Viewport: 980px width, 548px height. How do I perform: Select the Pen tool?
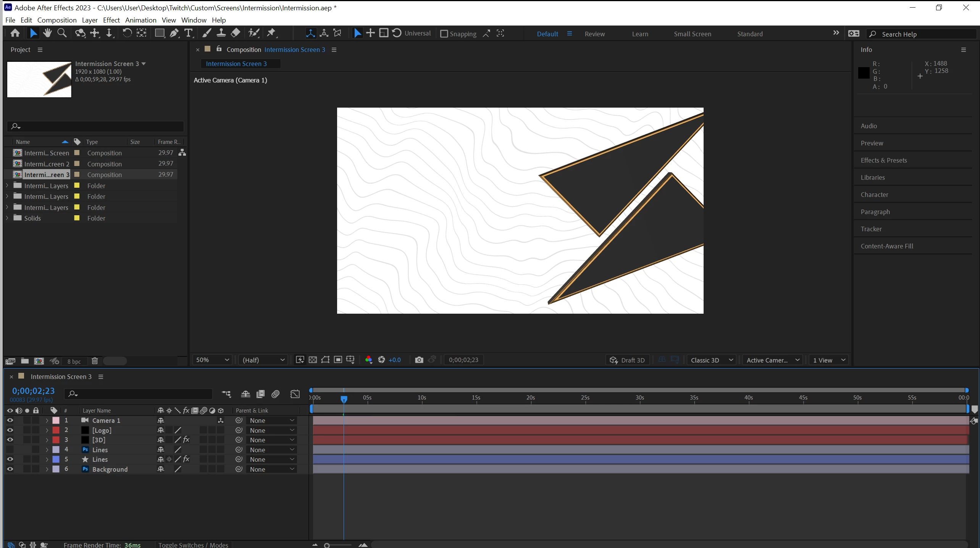tap(174, 33)
